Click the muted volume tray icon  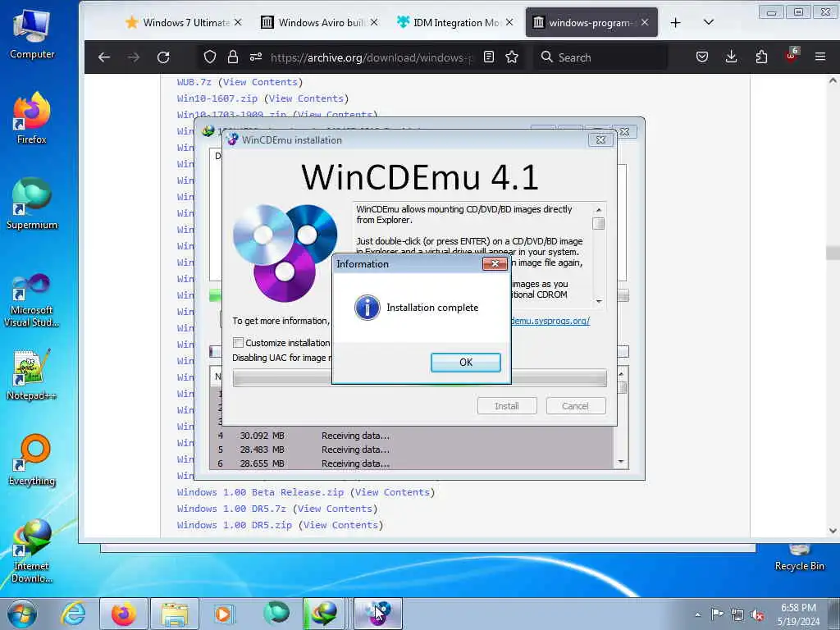(757, 614)
